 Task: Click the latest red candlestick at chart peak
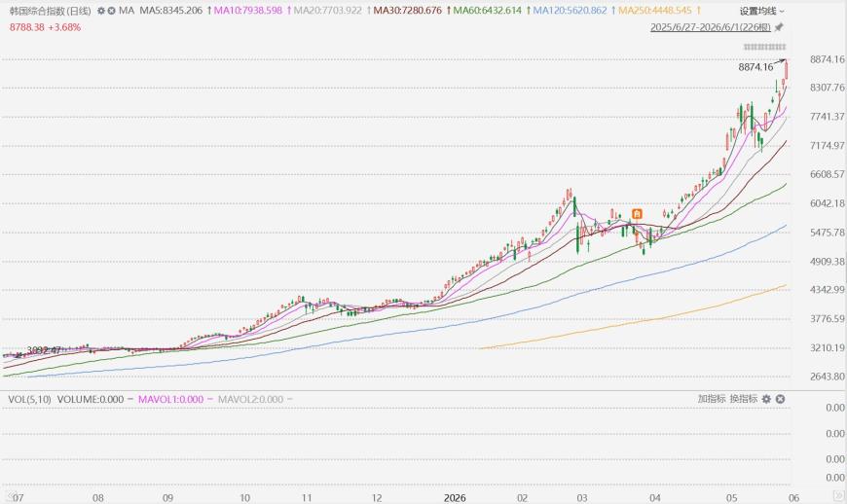787,70
